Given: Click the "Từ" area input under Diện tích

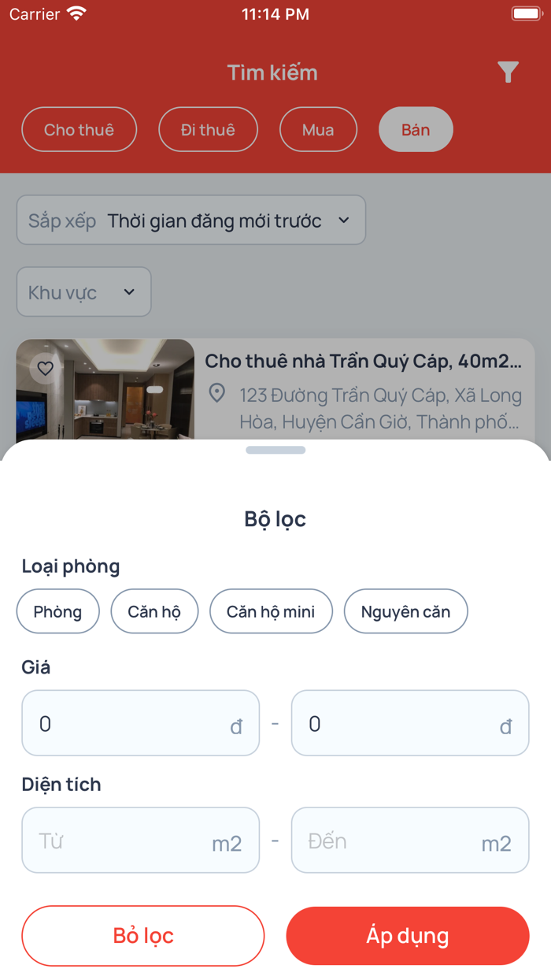Looking at the screenshot, I should click(x=140, y=840).
